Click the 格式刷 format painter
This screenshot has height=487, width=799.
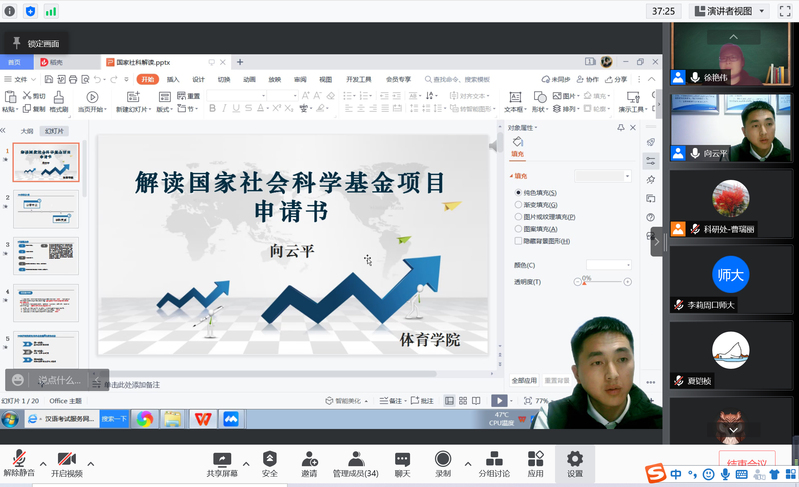[x=59, y=101]
